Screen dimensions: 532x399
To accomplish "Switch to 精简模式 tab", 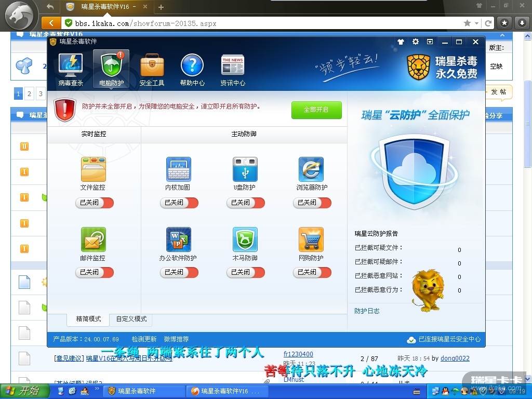I will pyautogui.click(x=88, y=319).
